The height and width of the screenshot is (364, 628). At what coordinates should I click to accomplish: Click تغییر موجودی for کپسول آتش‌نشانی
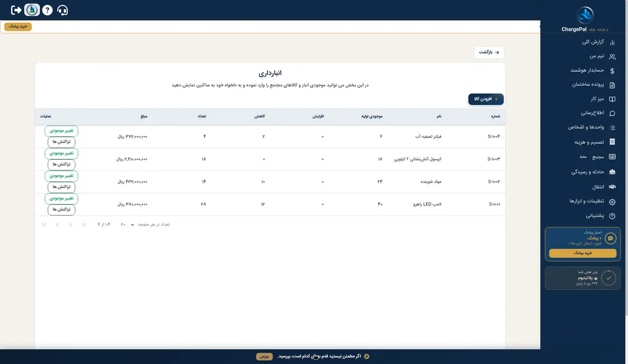tap(61, 154)
